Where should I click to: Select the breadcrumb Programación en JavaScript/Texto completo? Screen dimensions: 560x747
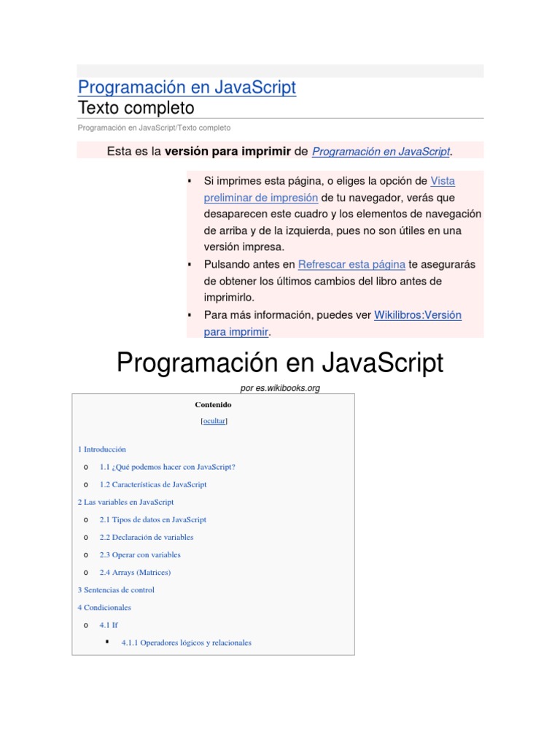pyautogui.click(x=154, y=128)
